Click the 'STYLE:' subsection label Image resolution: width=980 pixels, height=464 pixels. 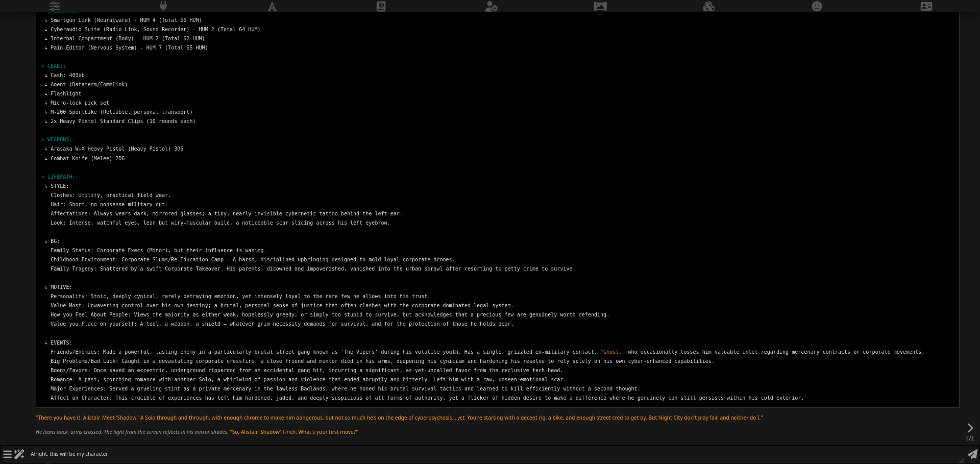(59, 186)
